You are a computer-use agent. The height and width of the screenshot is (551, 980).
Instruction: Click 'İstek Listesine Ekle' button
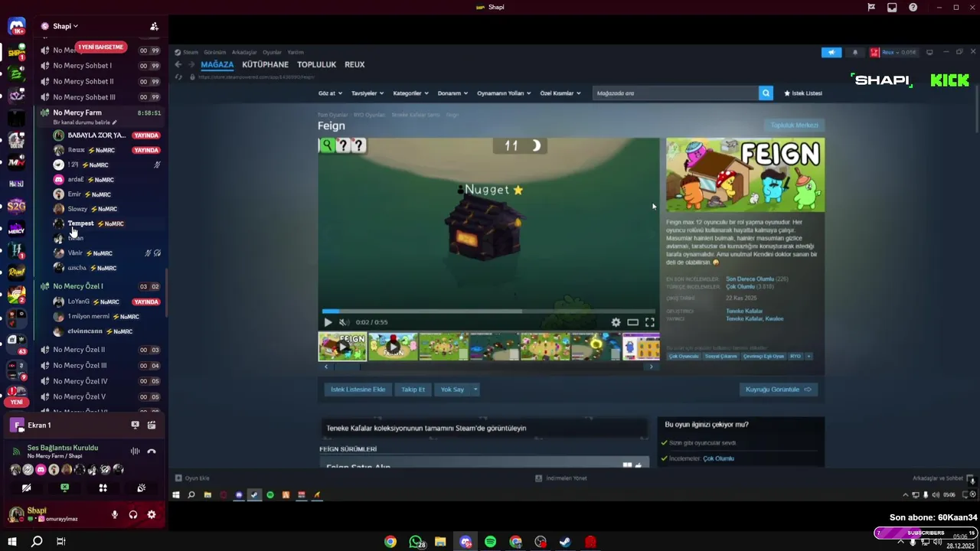tap(358, 390)
